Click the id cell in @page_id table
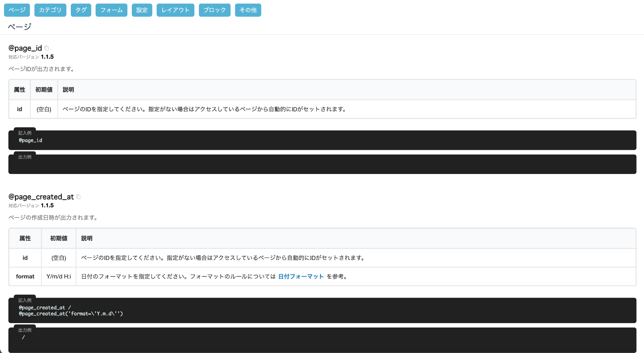The width and height of the screenshot is (644, 353). (19, 109)
